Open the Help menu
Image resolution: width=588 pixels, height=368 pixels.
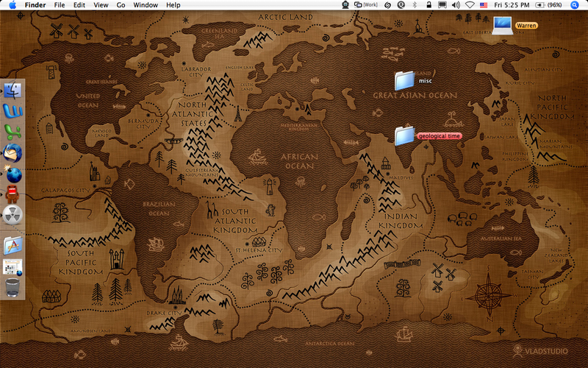173,5
